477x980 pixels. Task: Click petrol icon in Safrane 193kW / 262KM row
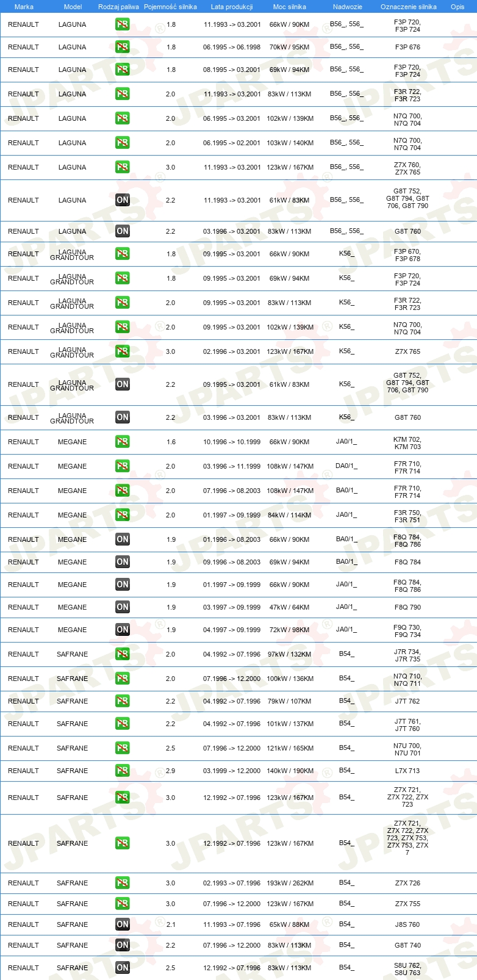pos(123,883)
